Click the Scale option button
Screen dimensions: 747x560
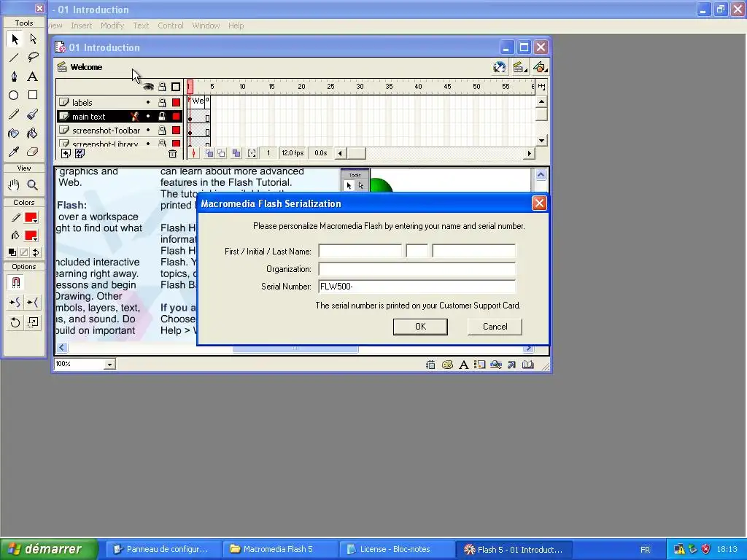click(x=33, y=323)
